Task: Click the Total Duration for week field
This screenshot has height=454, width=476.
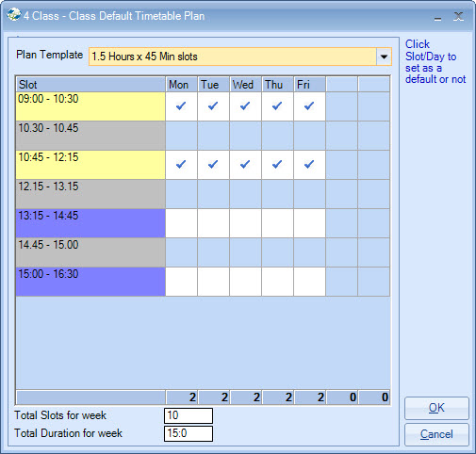Action: (189, 433)
